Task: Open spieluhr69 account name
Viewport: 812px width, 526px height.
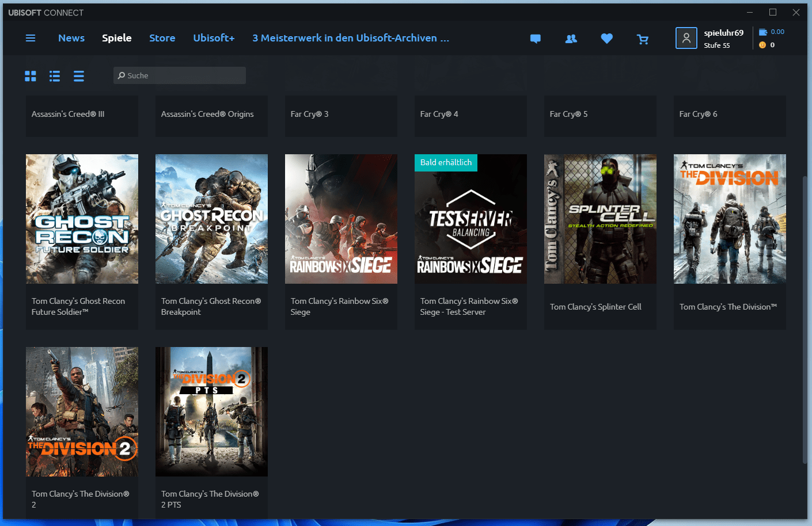Action: pos(724,33)
